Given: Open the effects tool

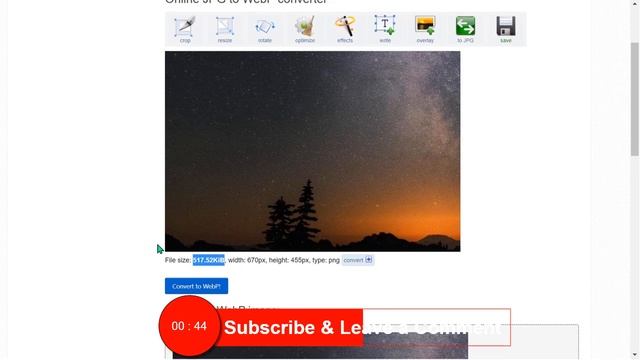Looking at the screenshot, I should (345, 29).
